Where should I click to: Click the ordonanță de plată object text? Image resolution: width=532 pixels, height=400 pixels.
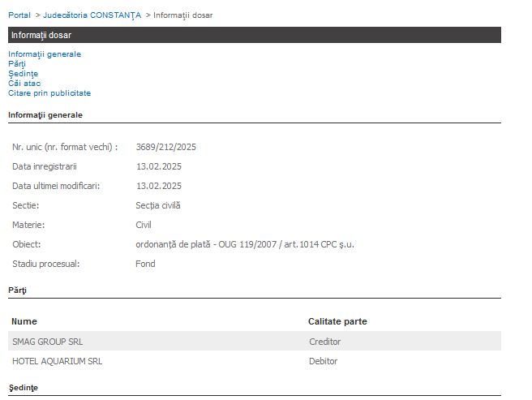244,244
